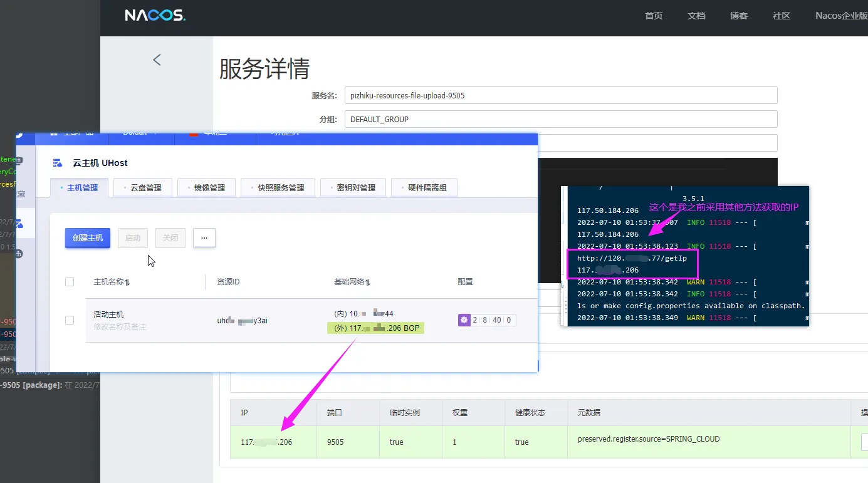Click the 关闭 button
Image resolution: width=868 pixels, height=483 pixels.
click(x=170, y=238)
